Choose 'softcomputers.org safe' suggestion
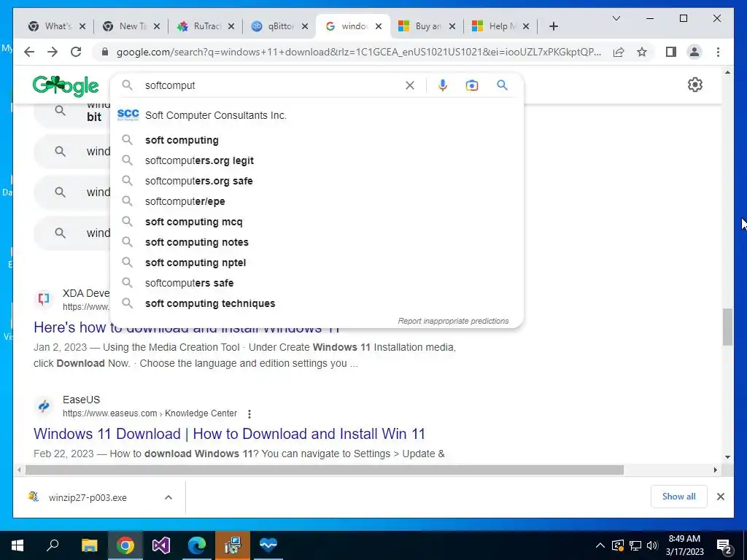This screenshot has width=747, height=560. (317, 181)
